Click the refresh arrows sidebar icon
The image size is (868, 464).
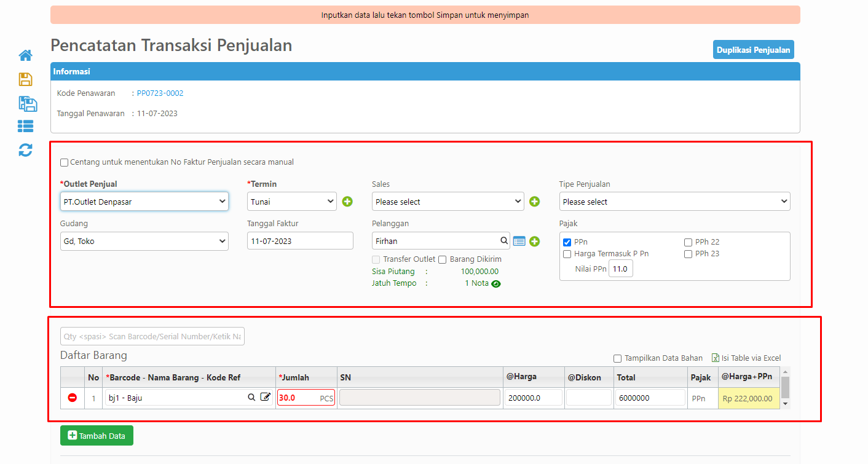point(25,150)
